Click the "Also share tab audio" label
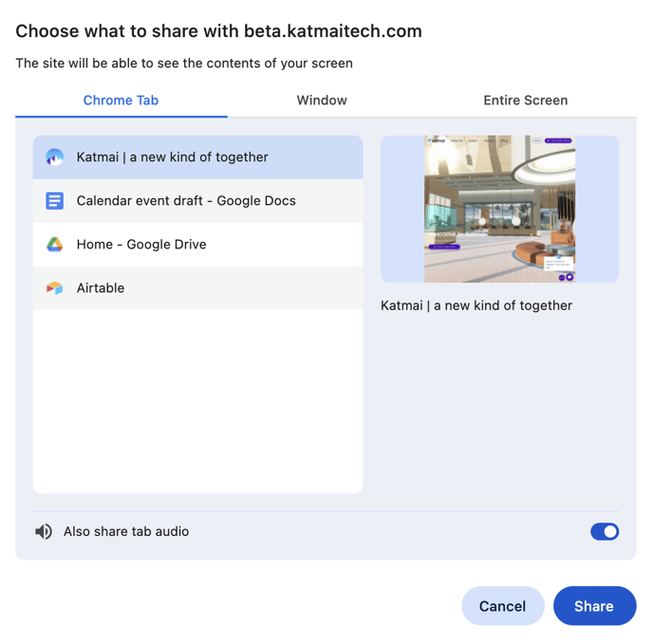This screenshot has width=653, height=644. pos(126,532)
